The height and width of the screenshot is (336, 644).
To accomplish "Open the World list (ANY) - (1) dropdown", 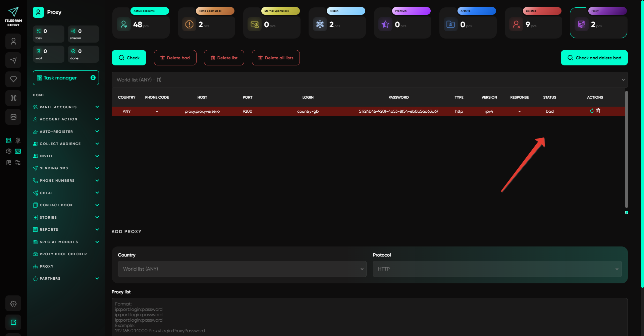I will tap(369, 80).
